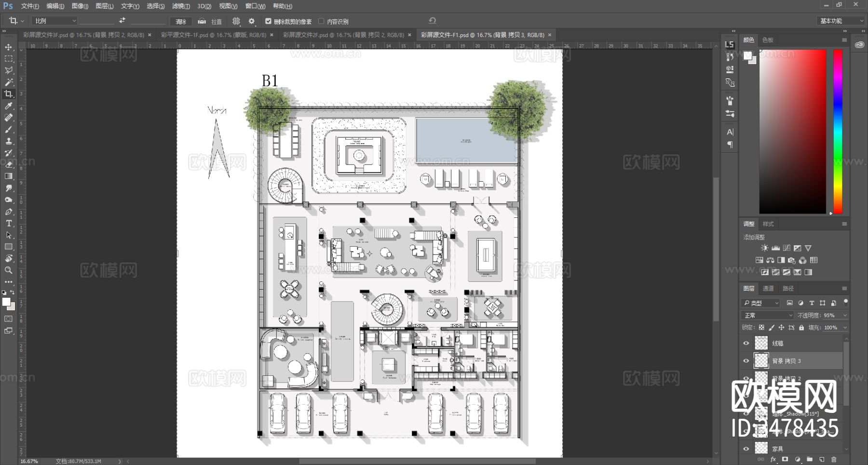Enable the 内容识别 checkbox
This screenshot has width=868, height=465.
[321, 21]
